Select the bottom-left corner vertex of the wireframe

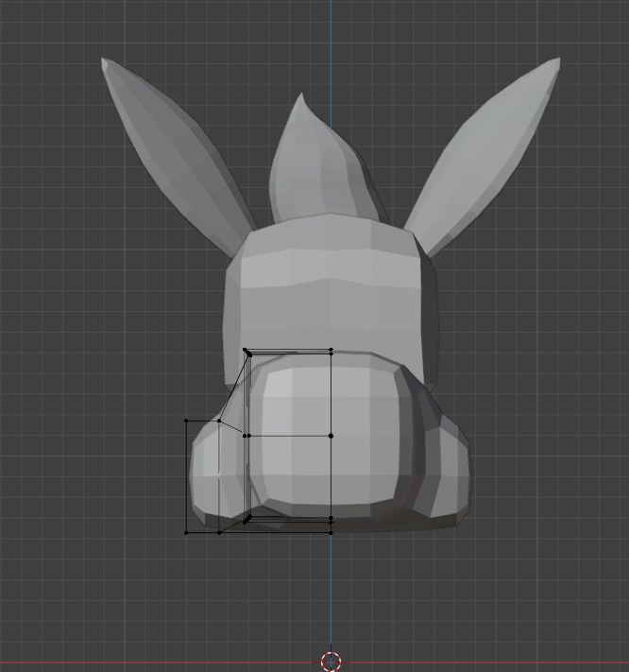pyautogui.click(x=186, y=533)
